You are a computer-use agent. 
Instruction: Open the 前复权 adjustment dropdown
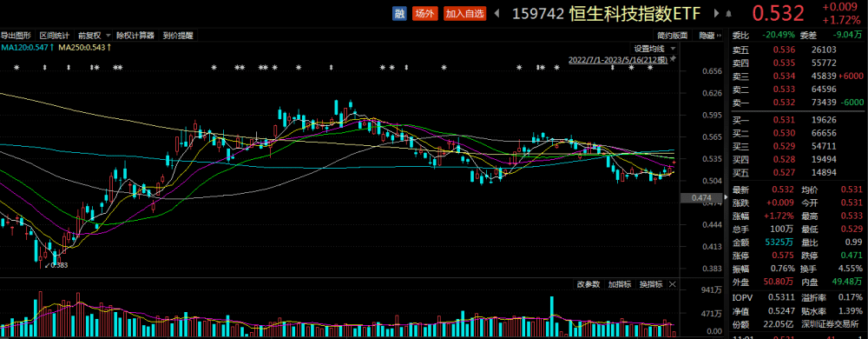[94, 36]
